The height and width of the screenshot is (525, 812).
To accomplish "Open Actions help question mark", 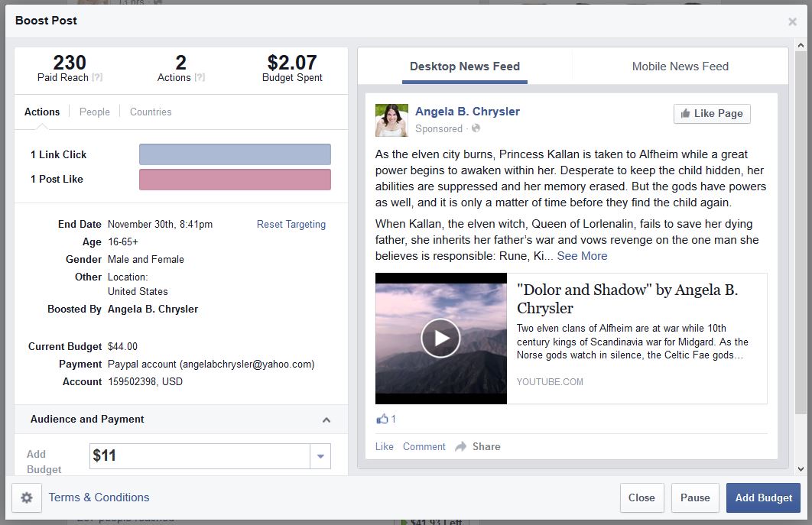I will pyautogui.click(x=200, y=78).
